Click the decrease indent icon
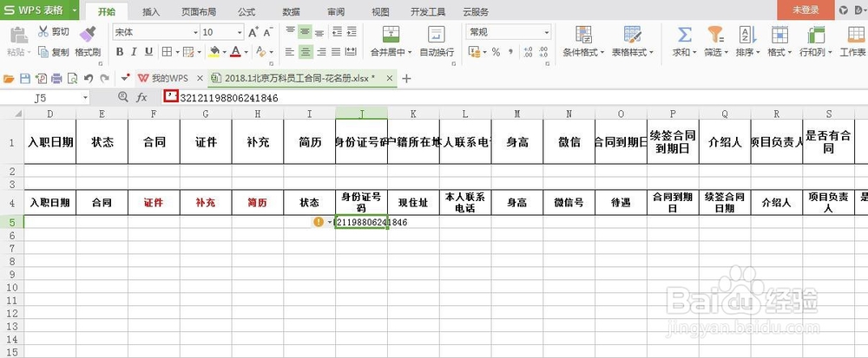The image size is (868, 358). 336,32
